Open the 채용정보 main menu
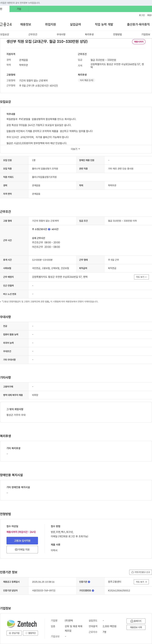The image size is (152, 644). (x=25, y=24)
